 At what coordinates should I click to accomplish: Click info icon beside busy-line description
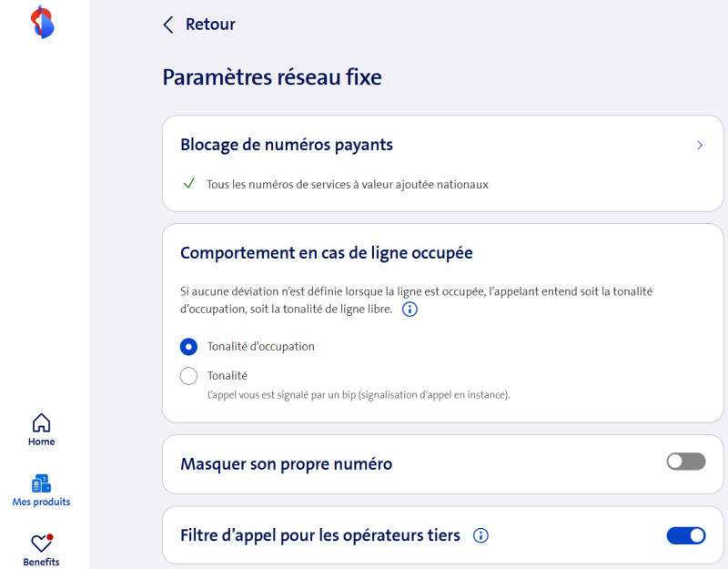click(409, 310)
